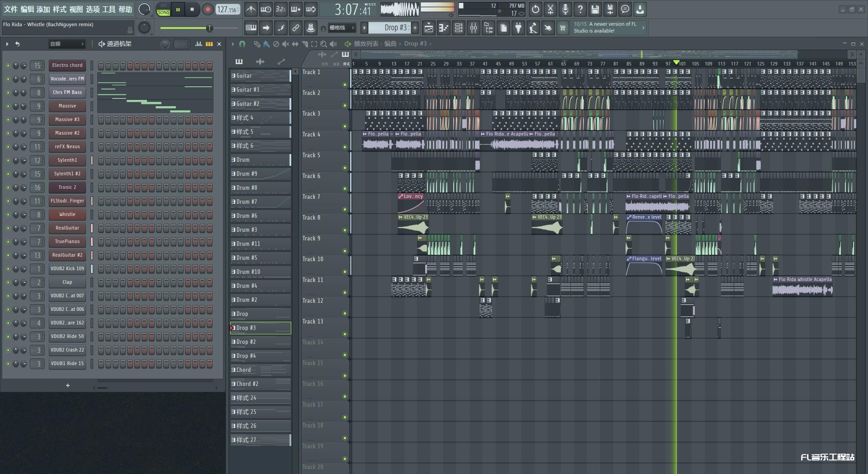Click the blend recording overdub icon
This screenshot has width=868, height=474.
[296, 9]
